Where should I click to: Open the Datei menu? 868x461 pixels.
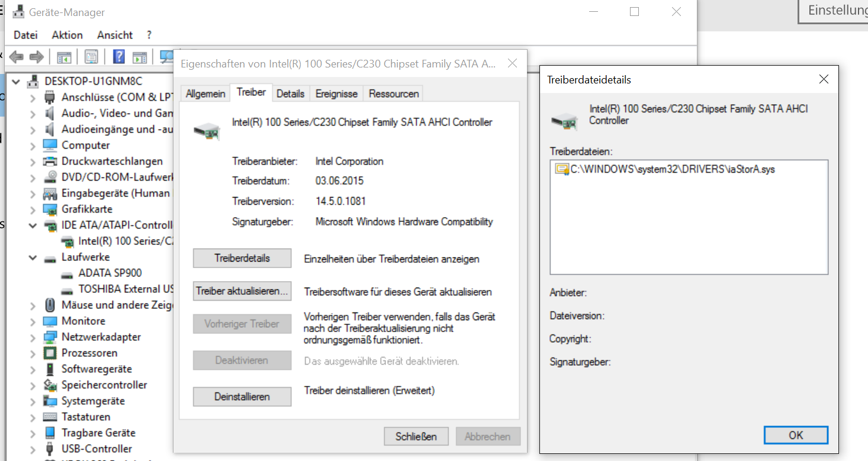click(25, 35)
